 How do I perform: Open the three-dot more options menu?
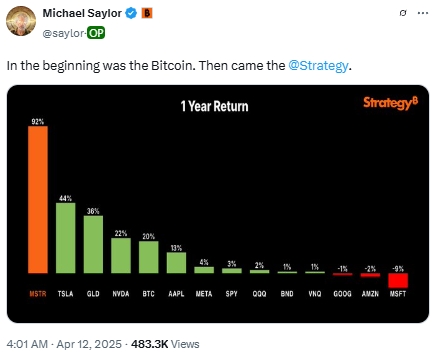(x=423, y=13)
